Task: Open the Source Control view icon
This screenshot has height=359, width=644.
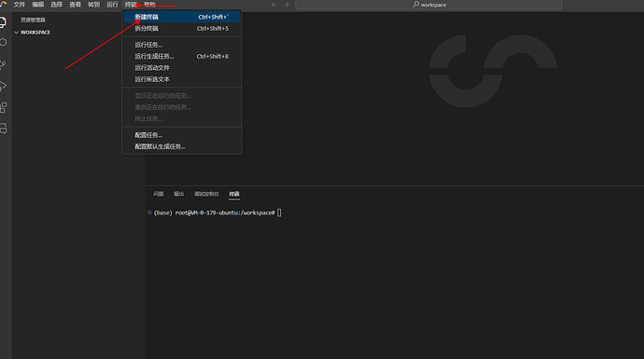Action: (x=3, y=64)
